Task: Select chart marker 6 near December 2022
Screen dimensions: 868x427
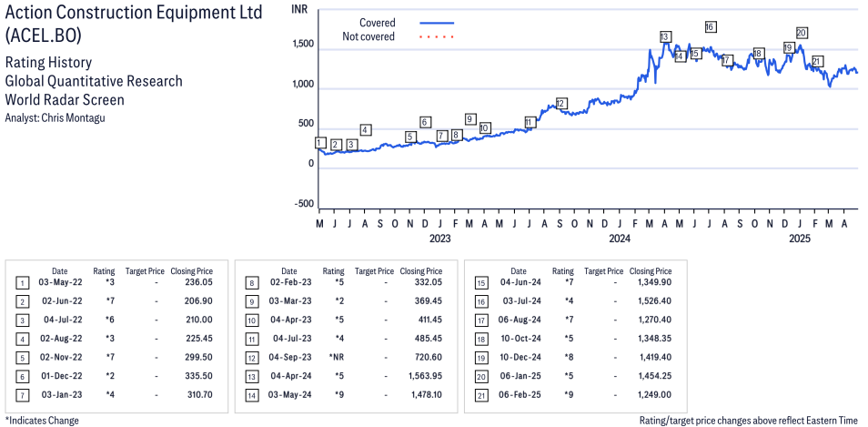Action: pos(425,122)
